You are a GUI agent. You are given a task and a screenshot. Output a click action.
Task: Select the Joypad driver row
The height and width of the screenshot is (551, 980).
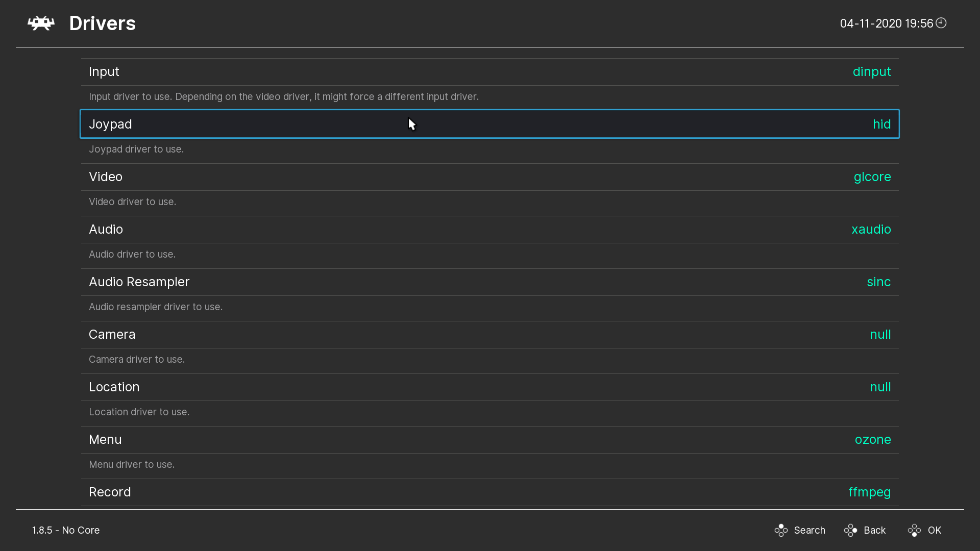click(110, 124)
